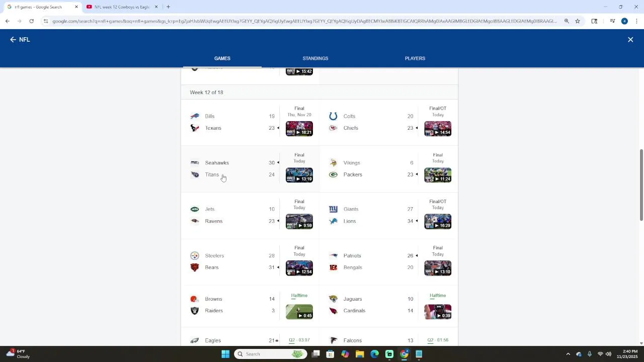Close the 'nfl games - Google Search' tab

click(x=76, y=7)
